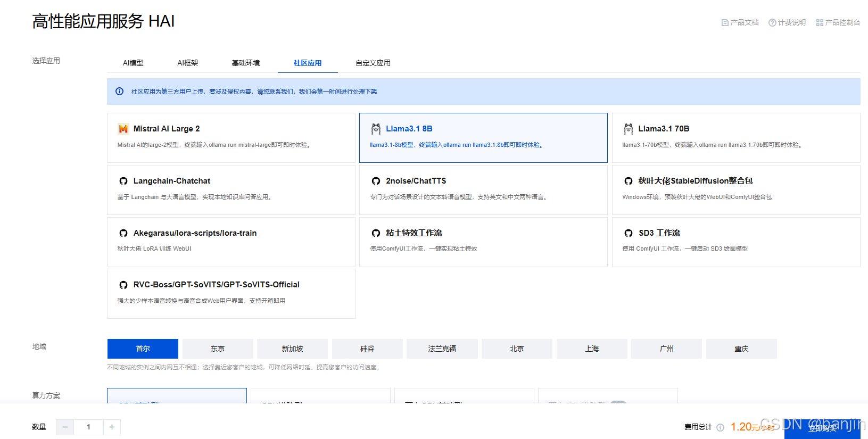Select the 硅谷 region option

[x=367, y=349]
